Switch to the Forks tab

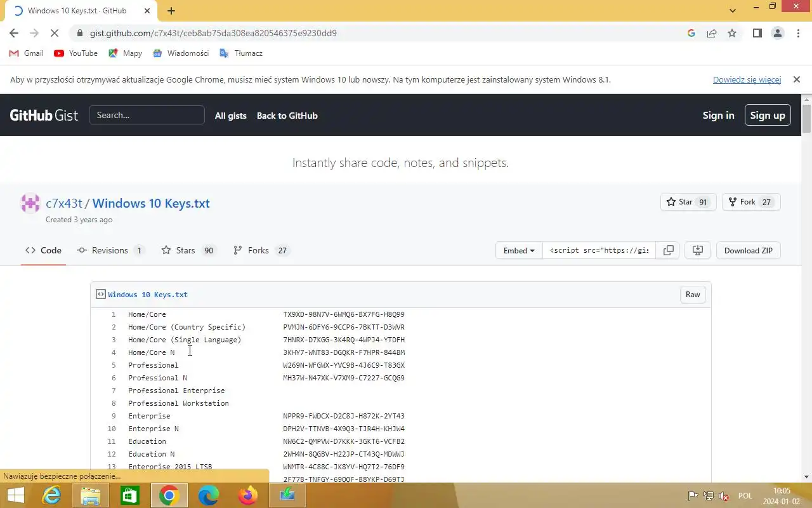click(261, 250)
